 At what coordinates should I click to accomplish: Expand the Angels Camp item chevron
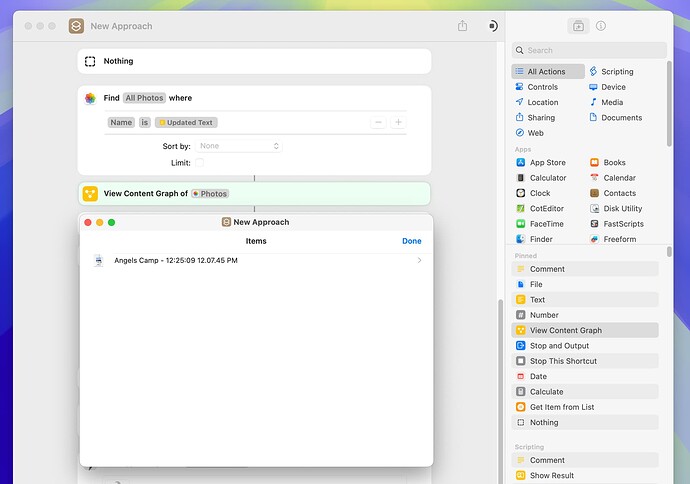click(x=419, y=260)
